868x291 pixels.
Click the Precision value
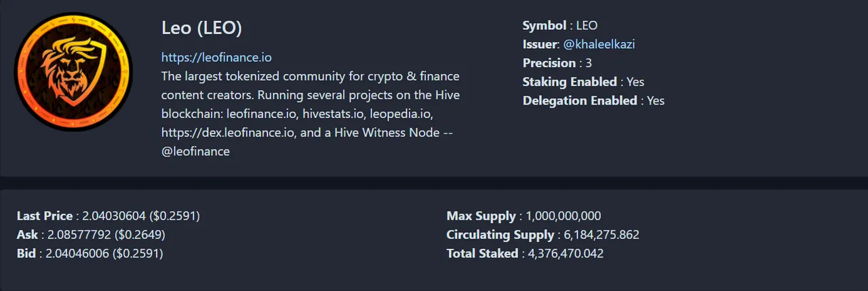[589, 63]
